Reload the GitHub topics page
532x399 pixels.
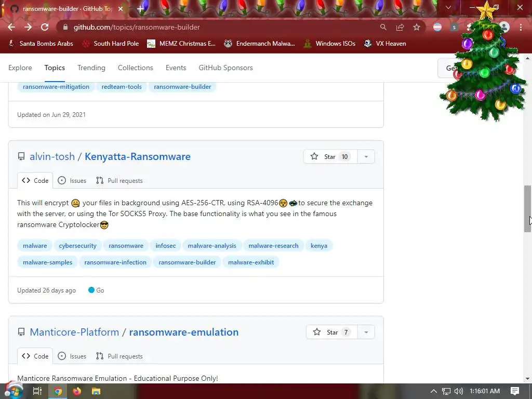click(45, 27)
